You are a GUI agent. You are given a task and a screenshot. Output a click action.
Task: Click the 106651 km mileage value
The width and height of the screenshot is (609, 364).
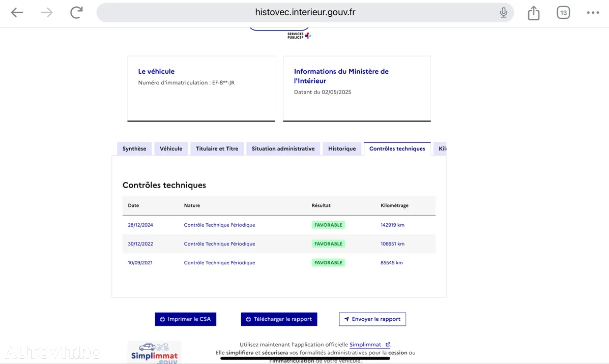(x=392, y=244)
